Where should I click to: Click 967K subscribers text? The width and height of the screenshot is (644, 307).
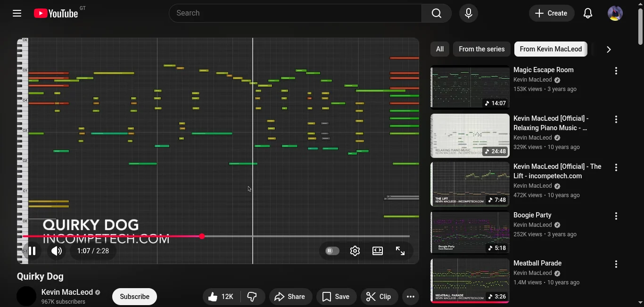point(63,302)
